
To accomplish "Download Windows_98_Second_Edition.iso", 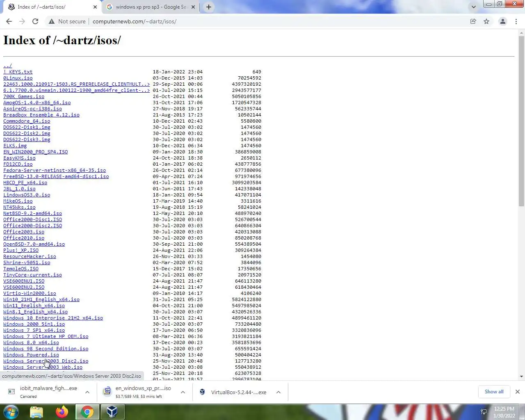I will pyautogui.click(x=46, y=349).
